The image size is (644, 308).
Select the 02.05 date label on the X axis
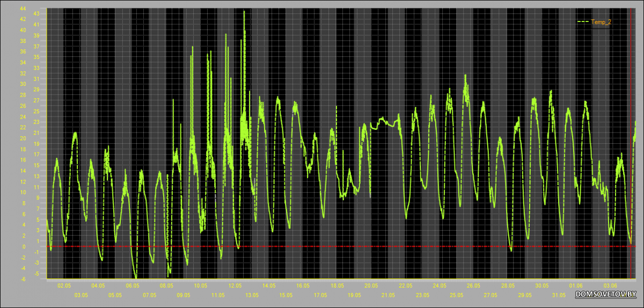(64, 286)
